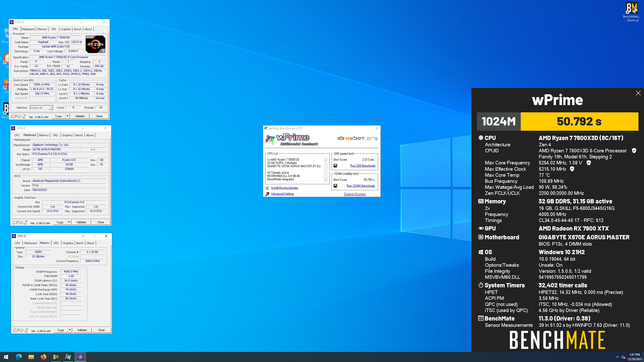Open Bench tab in Mainboard CPU-Z window
The width and height of the screenshot is (644, 362).
click(x=79, y=135)
